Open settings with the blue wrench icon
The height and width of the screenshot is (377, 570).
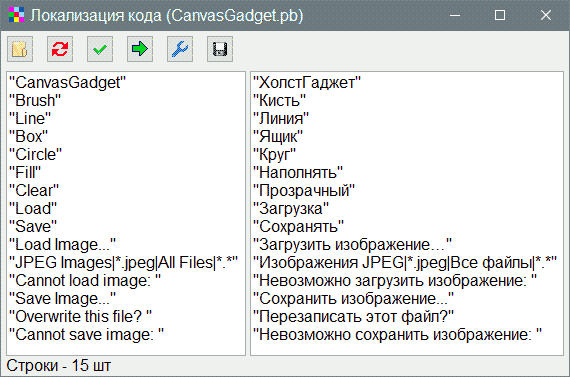(180, 49)
